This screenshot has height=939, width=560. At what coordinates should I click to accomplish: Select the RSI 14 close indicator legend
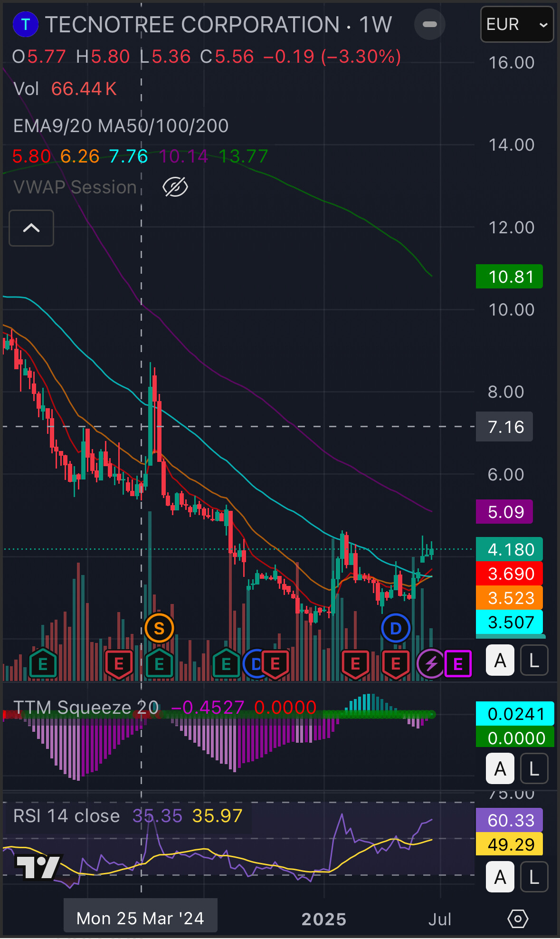point(66,816)
